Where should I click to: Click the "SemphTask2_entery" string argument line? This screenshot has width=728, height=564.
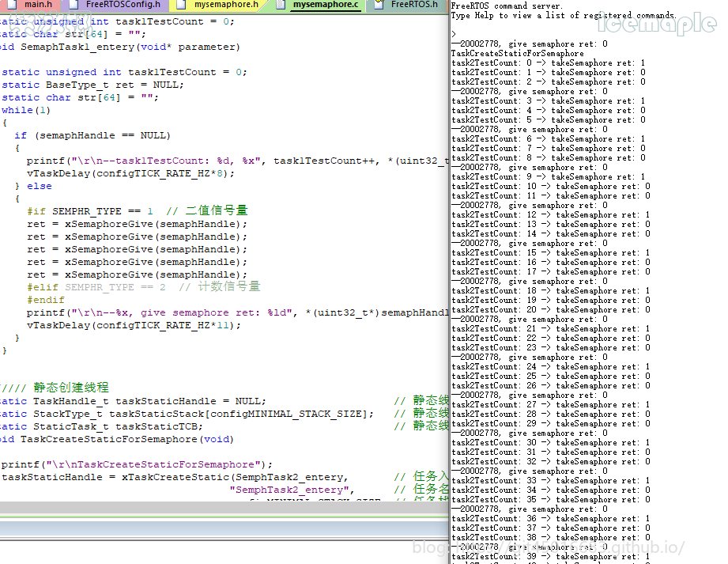292,490
